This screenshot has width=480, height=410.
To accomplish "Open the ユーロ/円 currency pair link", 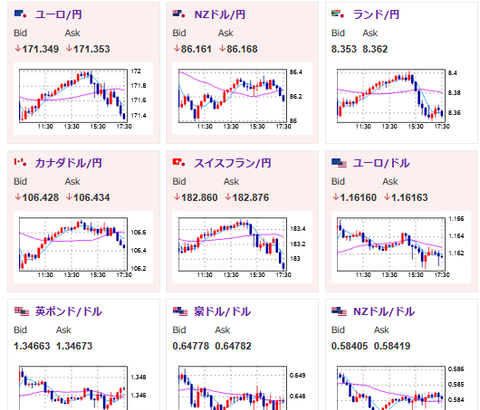I will point(58,15).
